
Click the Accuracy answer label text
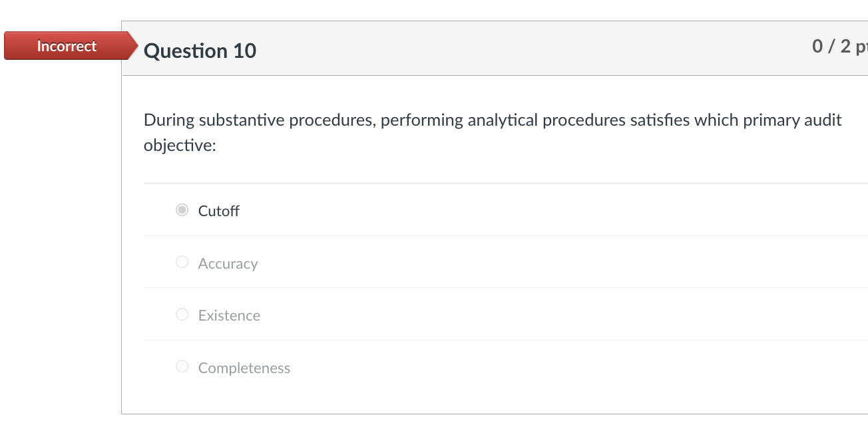(x=228, y=263)
